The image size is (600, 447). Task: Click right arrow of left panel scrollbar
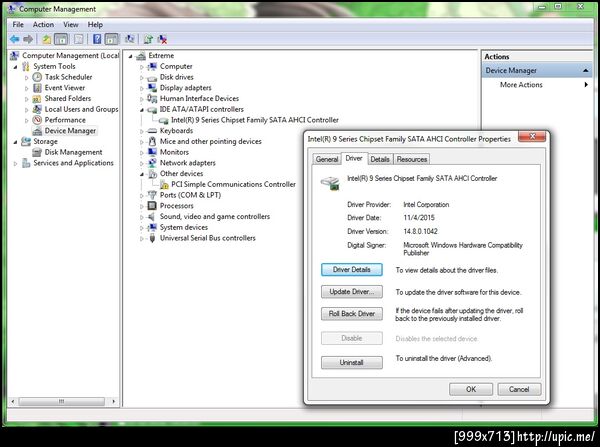coord(113,401)
